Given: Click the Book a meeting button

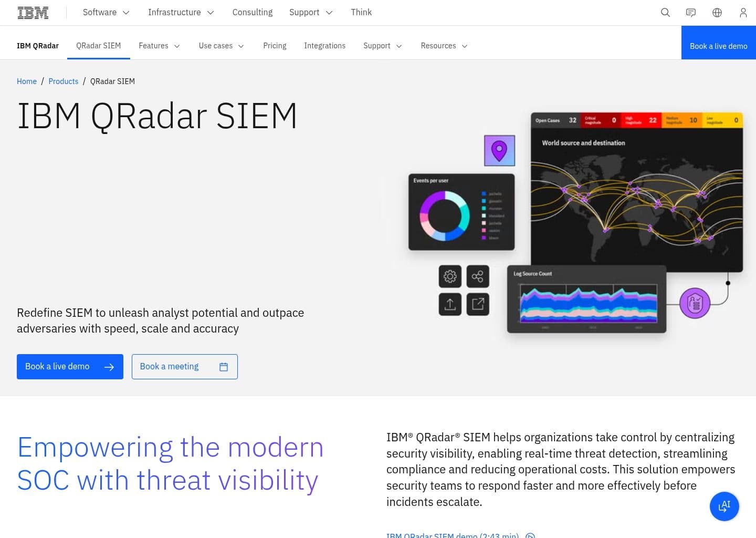Looking at the screenshot, I should (185, 367).
